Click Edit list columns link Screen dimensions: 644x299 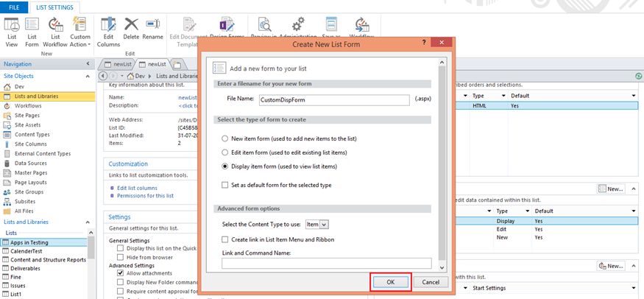(137, 188)
